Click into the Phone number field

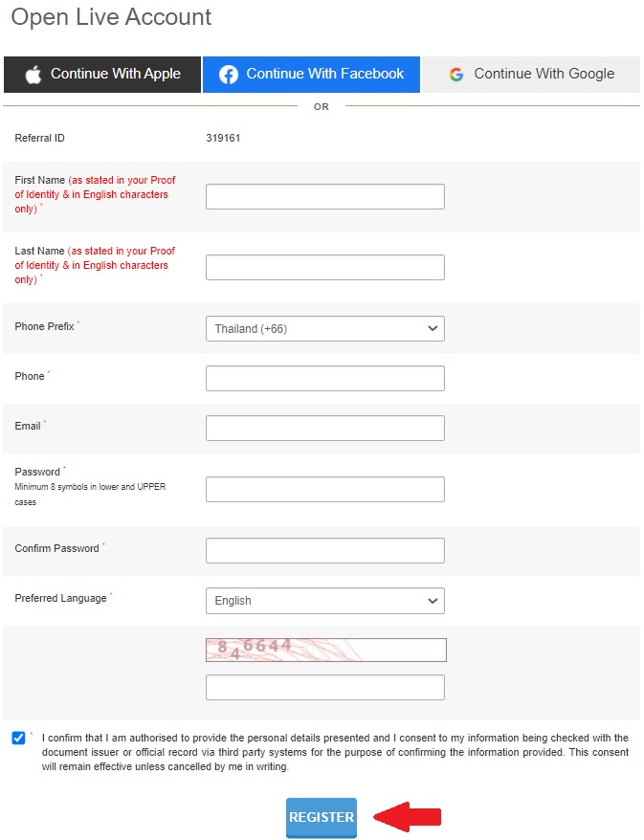pos(325,378)
